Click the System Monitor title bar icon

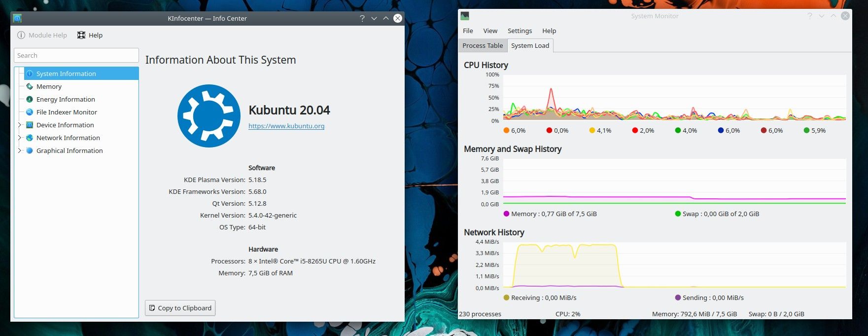(x=465, y=16)
